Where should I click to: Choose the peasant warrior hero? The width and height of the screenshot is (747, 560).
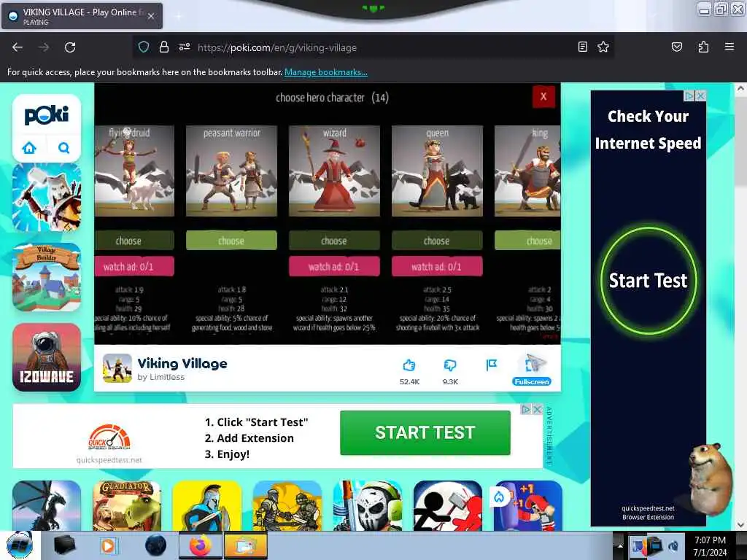pyautogui.click(x=231, y=241)
